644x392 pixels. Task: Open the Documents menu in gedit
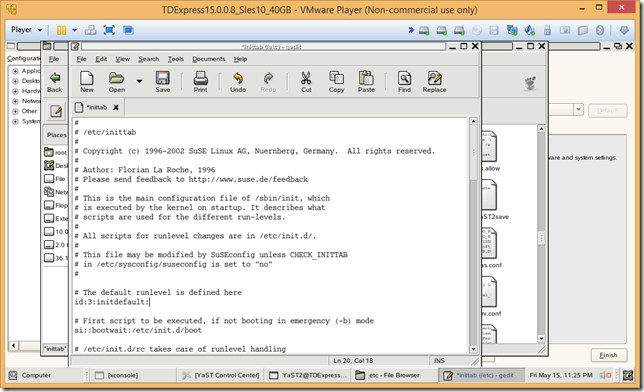[x=209, y=59]
